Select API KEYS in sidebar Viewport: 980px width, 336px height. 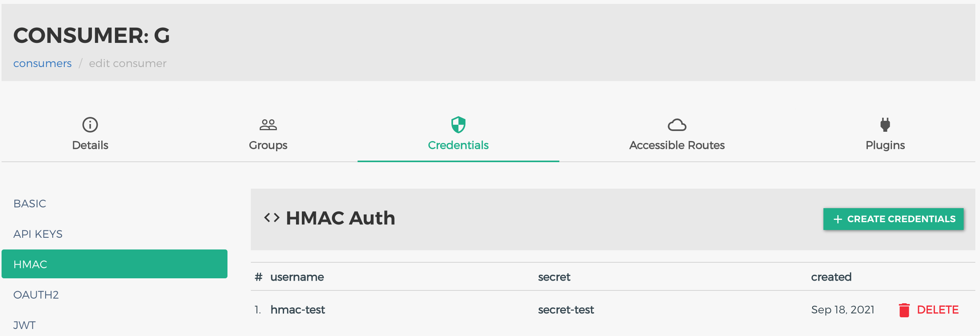[x=115, y=234]
